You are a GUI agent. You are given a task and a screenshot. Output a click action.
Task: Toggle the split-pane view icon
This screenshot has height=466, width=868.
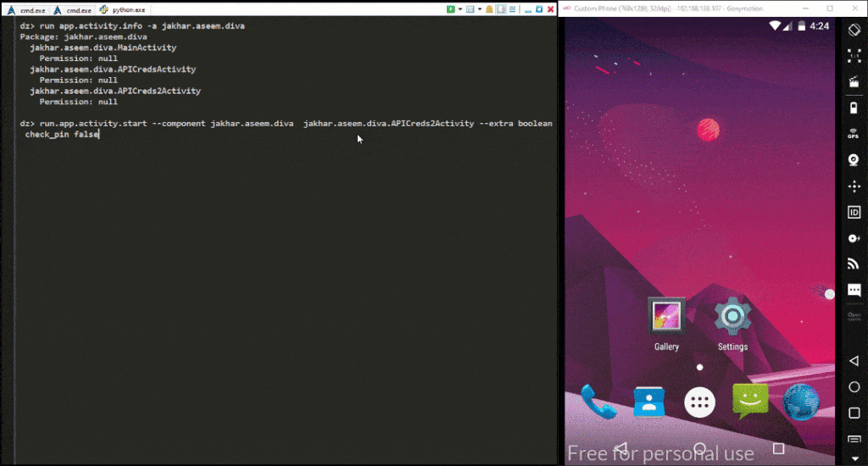[501, 9]
